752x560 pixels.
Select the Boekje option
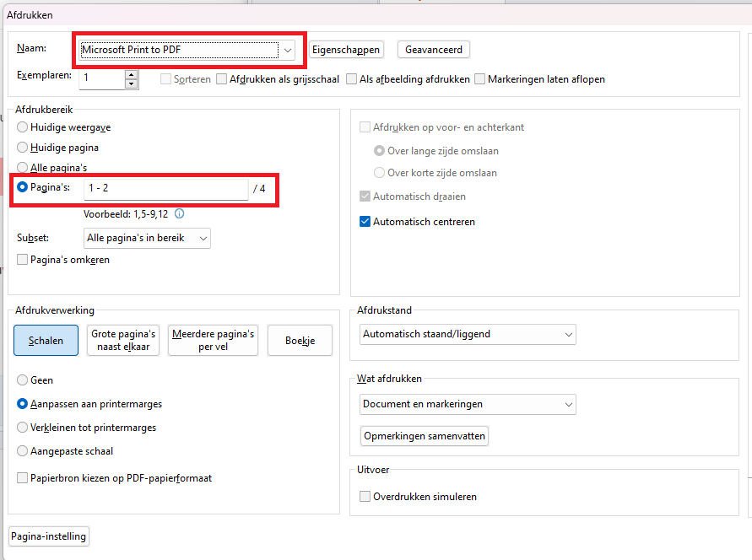pos(300,341)
